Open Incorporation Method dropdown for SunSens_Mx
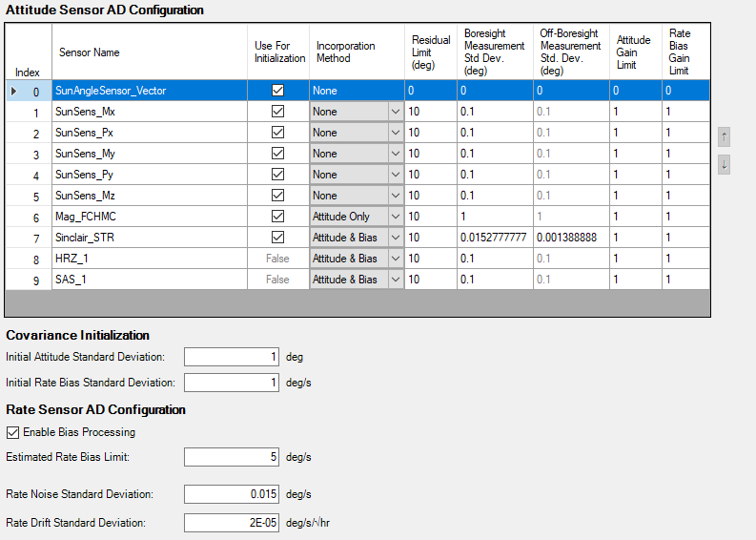756x540 pixels. pyautogui.click(x=395, y=112)
